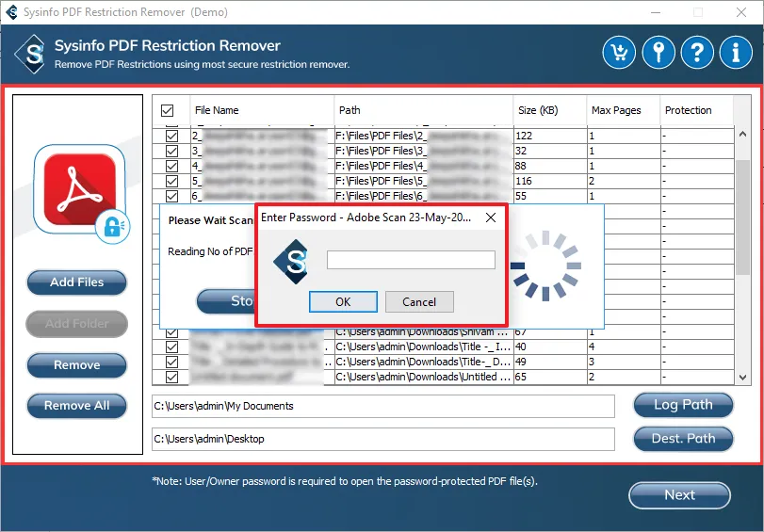The height and width of the screenshot is (532, 764).
Task: Click the red PDF unlock icon
Action: (80, 191)
